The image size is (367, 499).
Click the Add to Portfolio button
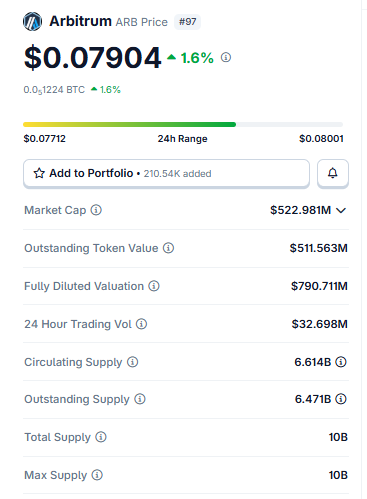(166, 173)
